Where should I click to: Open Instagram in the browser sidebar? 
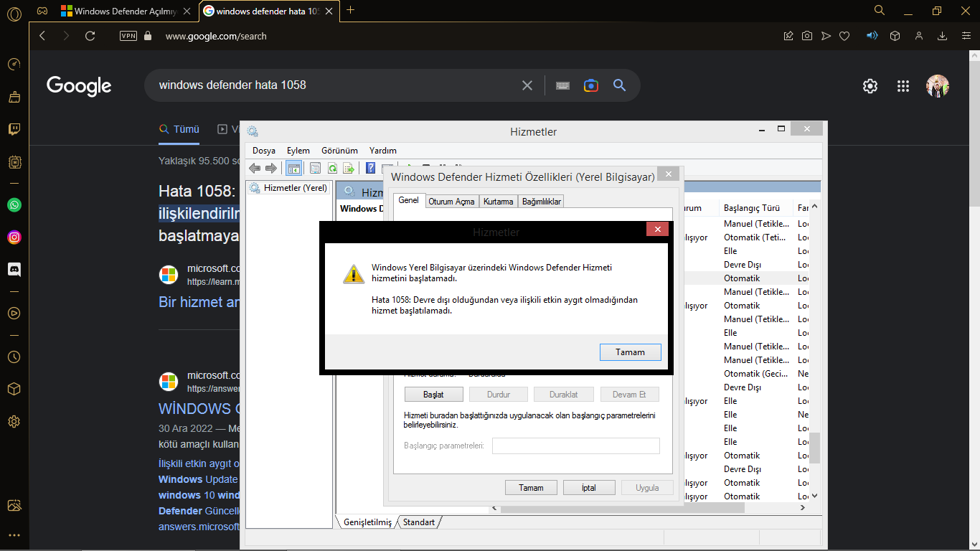coord(14,237)
